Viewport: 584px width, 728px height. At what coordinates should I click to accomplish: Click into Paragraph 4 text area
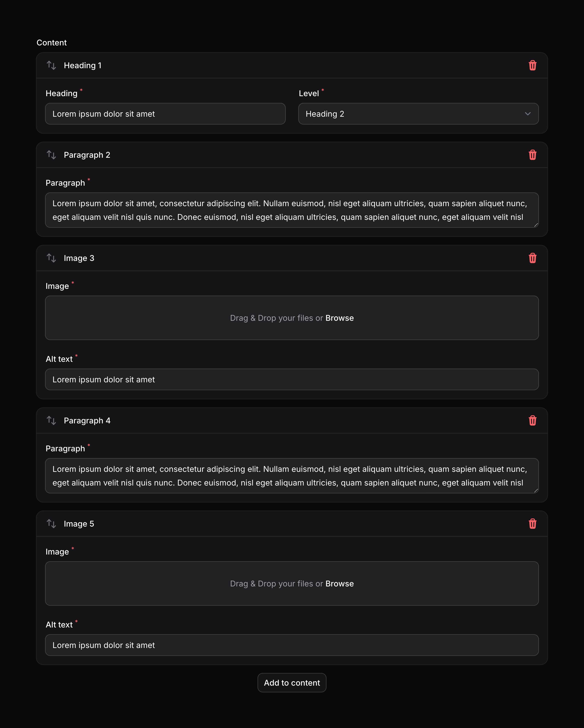click(292, 476)
